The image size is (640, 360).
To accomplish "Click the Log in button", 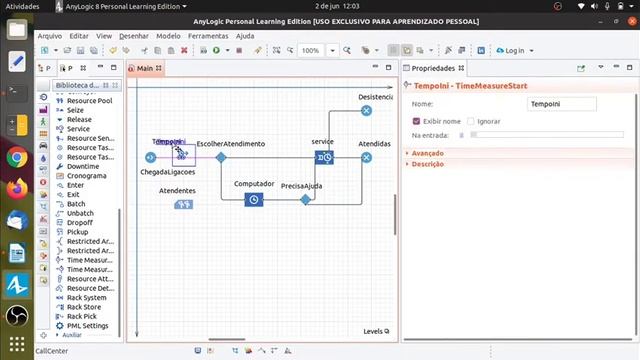I will pyautogui.click(x=511, y=51).
